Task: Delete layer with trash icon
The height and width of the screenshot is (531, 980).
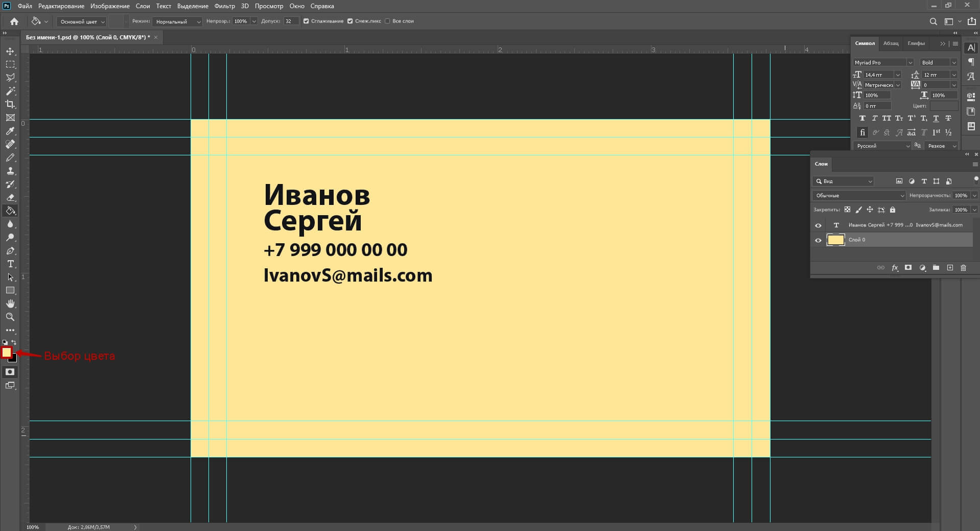Action: click(x=963, y=268)
